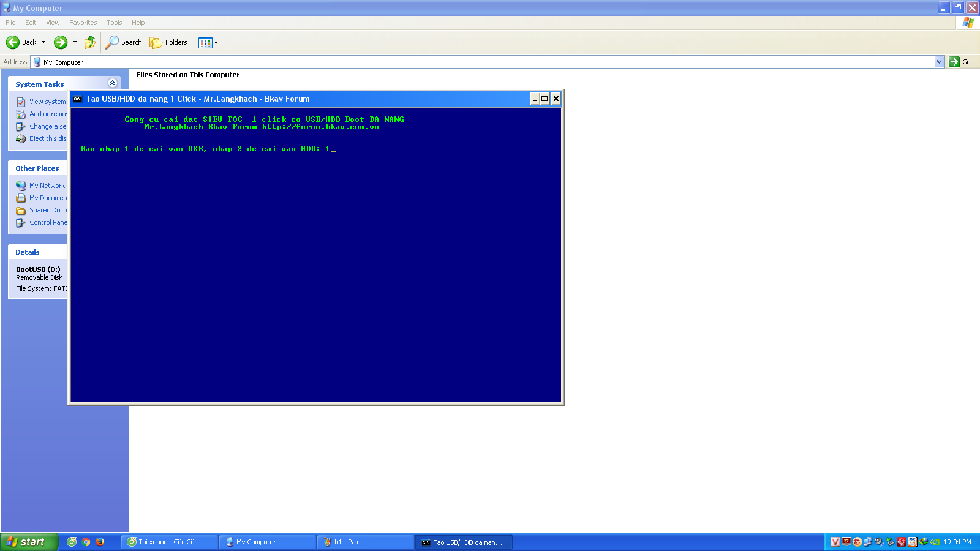Image resolution: width=980 pixels, height=551 pixels.
Task: Click the red square tray icon
Action: pyautogui.click(x=901, y=542)
